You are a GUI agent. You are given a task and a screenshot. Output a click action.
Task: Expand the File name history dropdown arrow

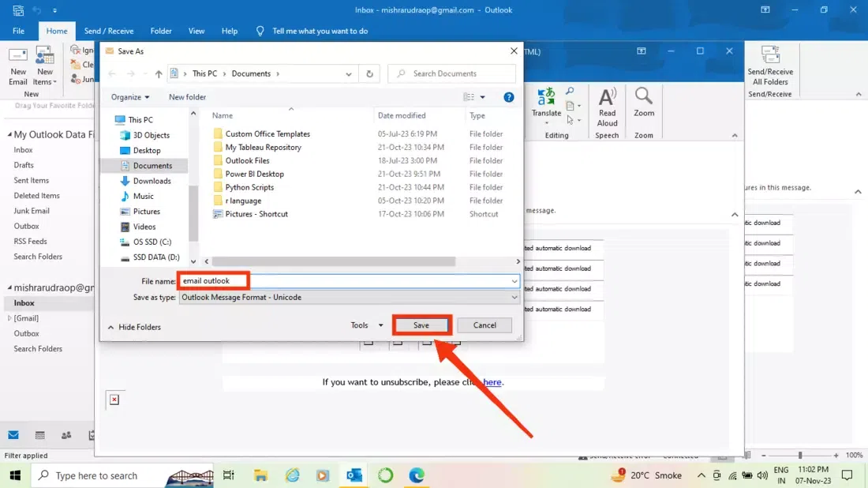[x=514, y=281]
